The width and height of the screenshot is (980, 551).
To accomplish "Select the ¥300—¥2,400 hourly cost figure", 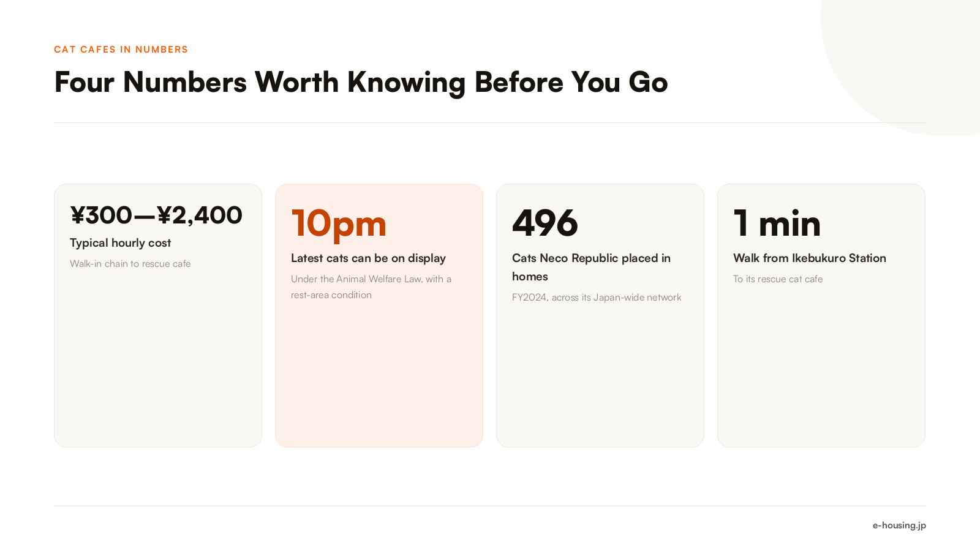I will pos(156,216).
